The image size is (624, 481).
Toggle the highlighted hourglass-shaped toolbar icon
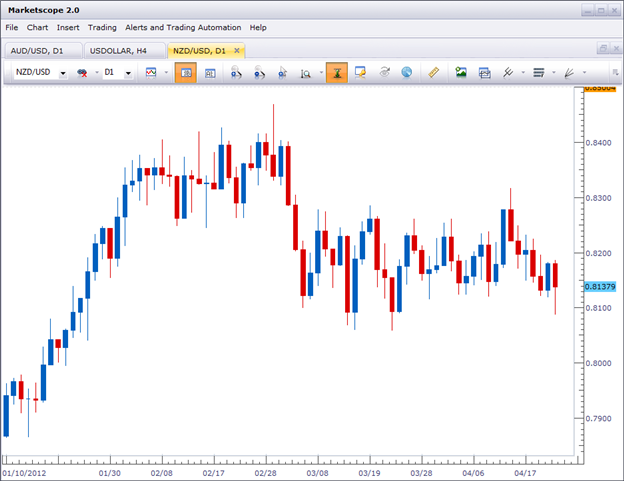(337, 72)
